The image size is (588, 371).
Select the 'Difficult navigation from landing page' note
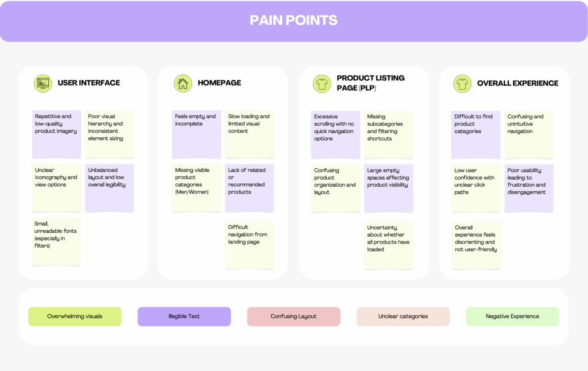tap(249, 245)
